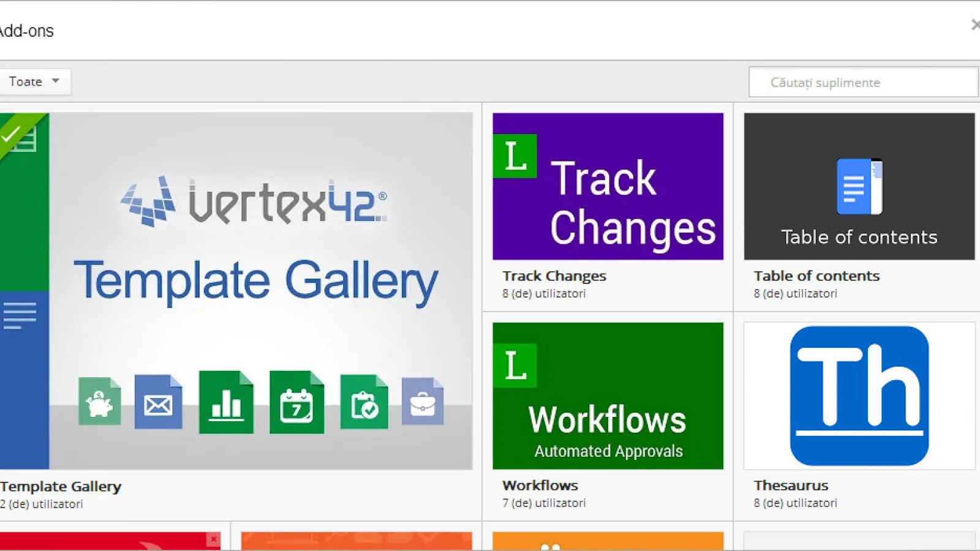Click the Vertex42 logo
The image size is (980, 551).
254,201
